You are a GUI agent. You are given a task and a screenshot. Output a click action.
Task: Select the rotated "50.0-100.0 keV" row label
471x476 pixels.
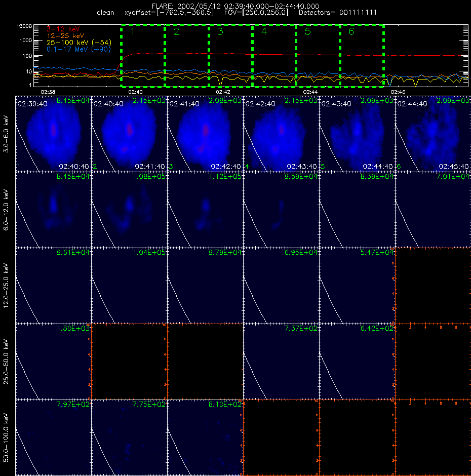point(6,438)
